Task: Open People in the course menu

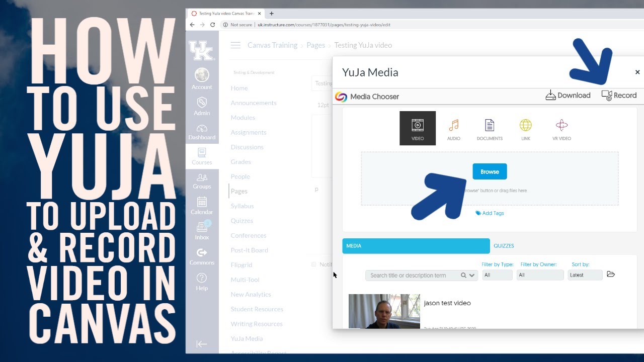Action: (x=240, y=176)
